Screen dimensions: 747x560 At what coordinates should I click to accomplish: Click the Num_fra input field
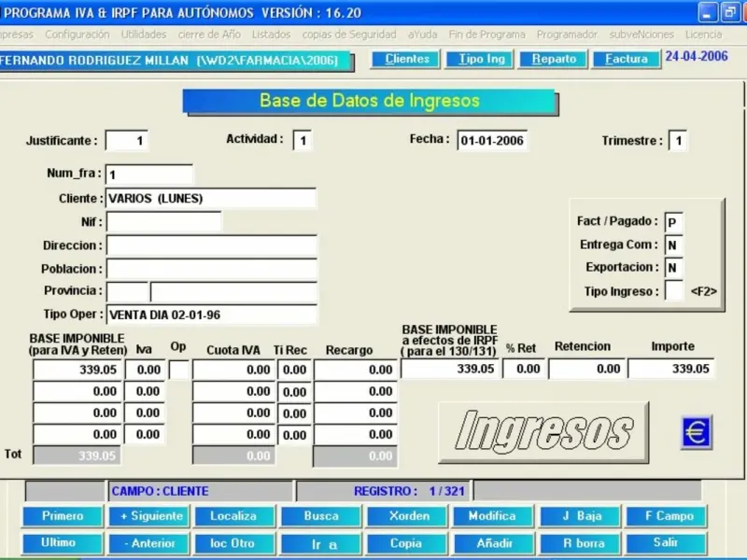point(149,175)
